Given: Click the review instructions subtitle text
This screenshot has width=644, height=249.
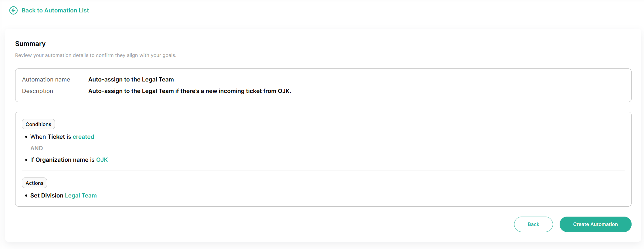Looking at the screenshot, I should point(96,55).
